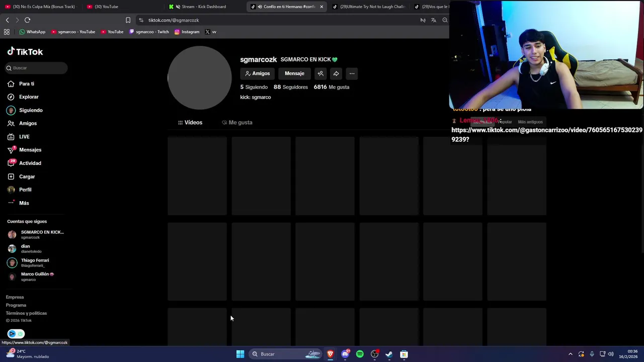Open the circular profile avatar
The width and height of the screenshot is (644, 362).
coord(200,78)
